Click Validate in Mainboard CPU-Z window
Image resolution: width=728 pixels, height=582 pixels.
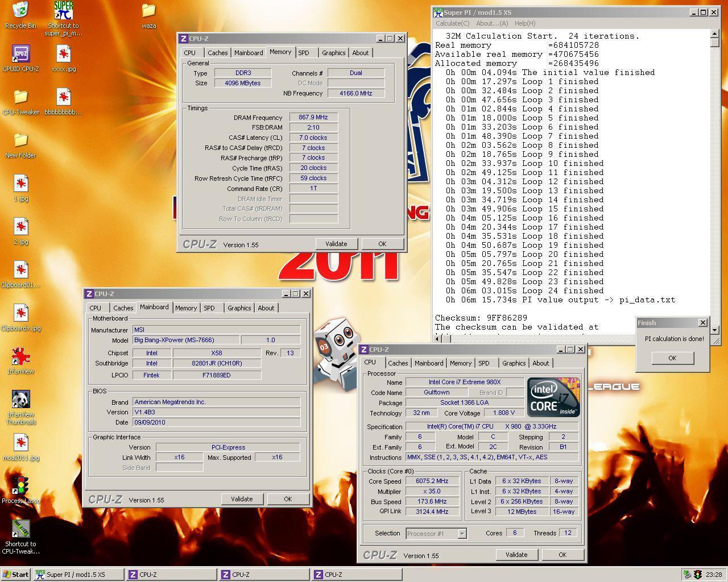click(242, 499)
